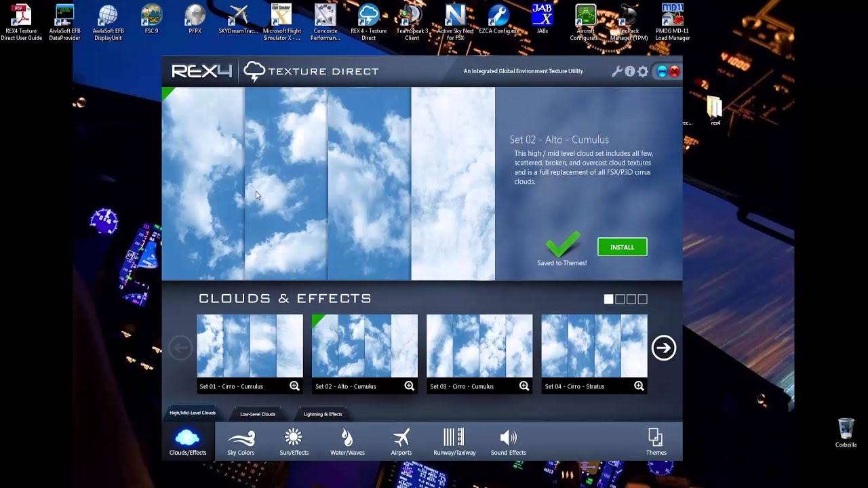The image size is (868, 488).
Task: Open the Airports section
Action: pos(401,442)
